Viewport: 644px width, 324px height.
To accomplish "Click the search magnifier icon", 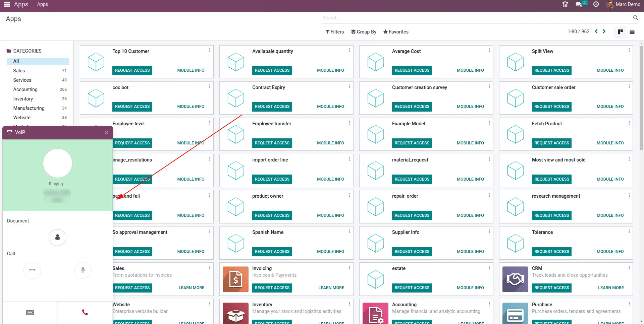I will click(x=635, y=18).
